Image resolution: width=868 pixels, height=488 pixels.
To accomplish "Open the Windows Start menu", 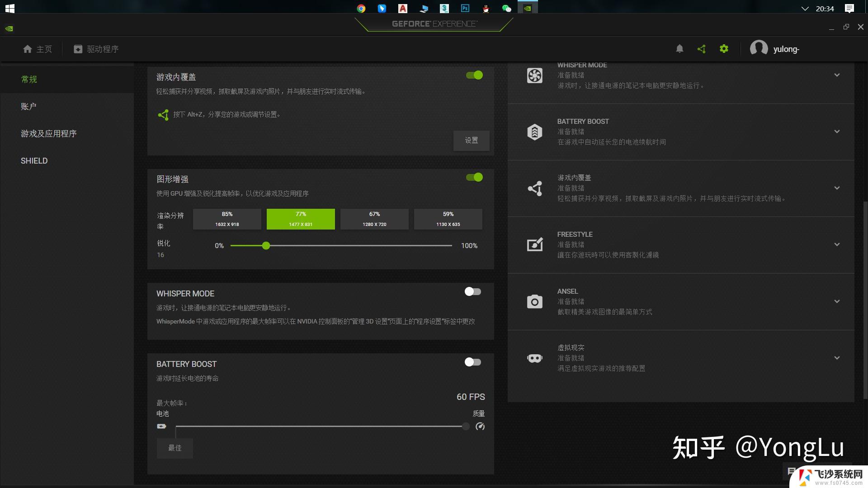I will pyautogui.click(x=9, y=8).
